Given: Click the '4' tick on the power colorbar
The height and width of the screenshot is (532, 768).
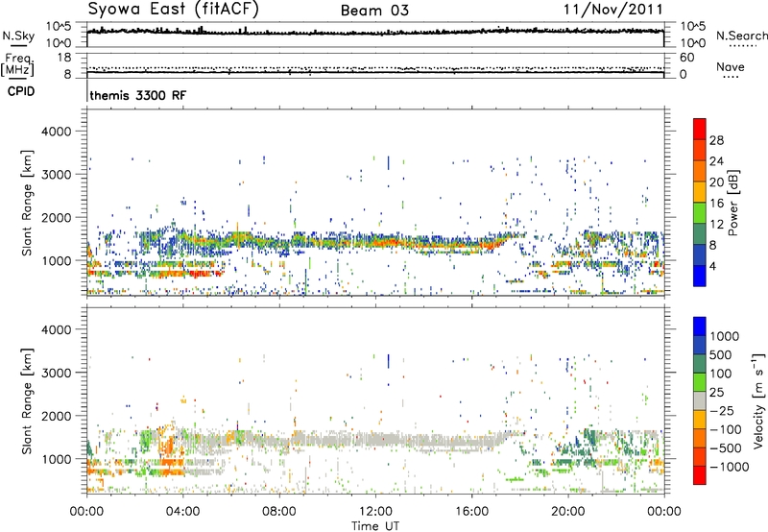Looking at the screenshot, I should pos(712,266).
